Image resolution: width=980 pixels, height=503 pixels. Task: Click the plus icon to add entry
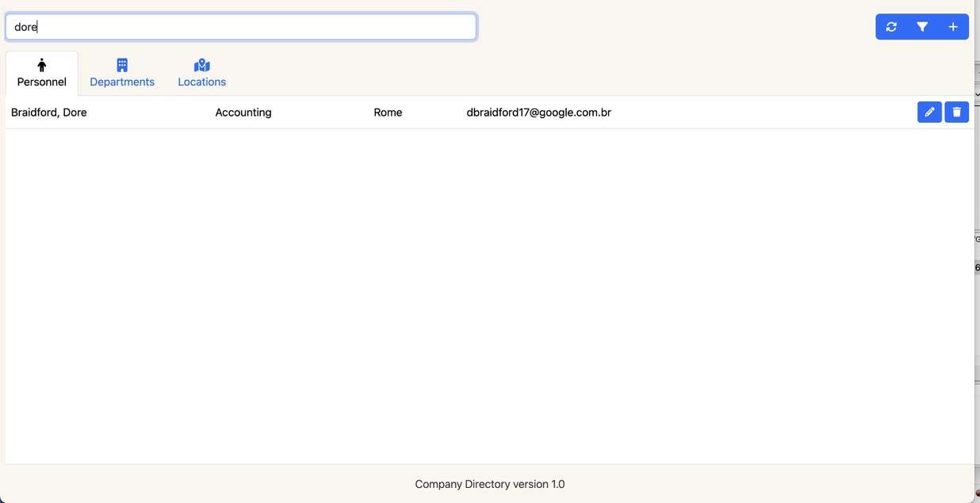coord(953,27)
